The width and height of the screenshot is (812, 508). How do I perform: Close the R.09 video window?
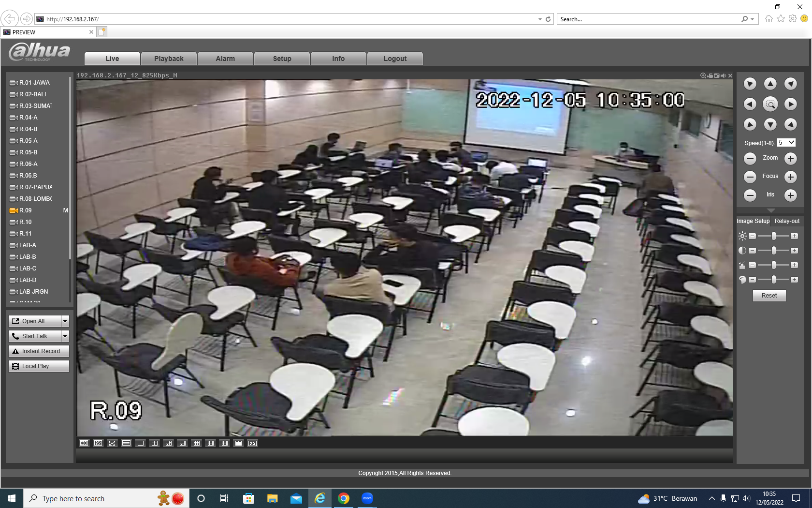pos(730,75)
